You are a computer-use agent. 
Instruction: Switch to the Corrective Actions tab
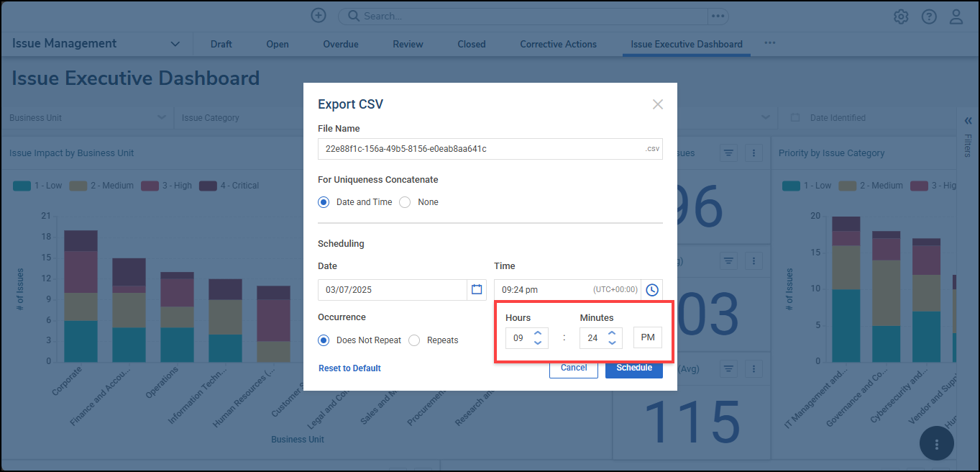tap(558, 44)
